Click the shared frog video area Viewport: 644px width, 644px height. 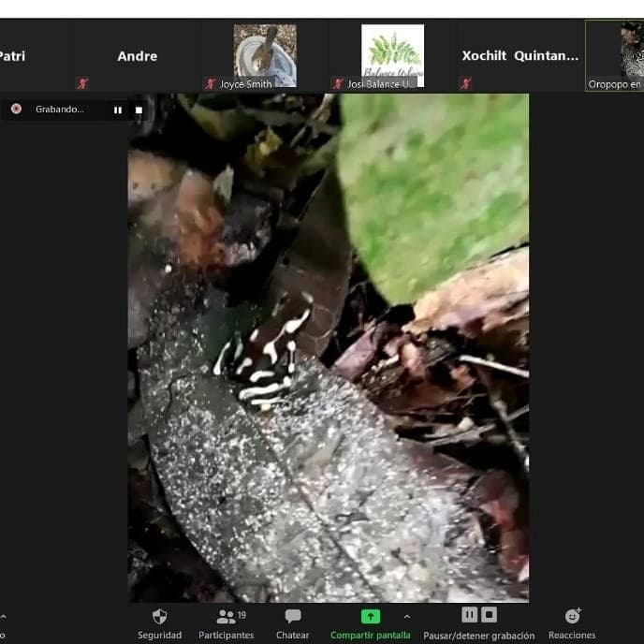[x=328, y=346]
